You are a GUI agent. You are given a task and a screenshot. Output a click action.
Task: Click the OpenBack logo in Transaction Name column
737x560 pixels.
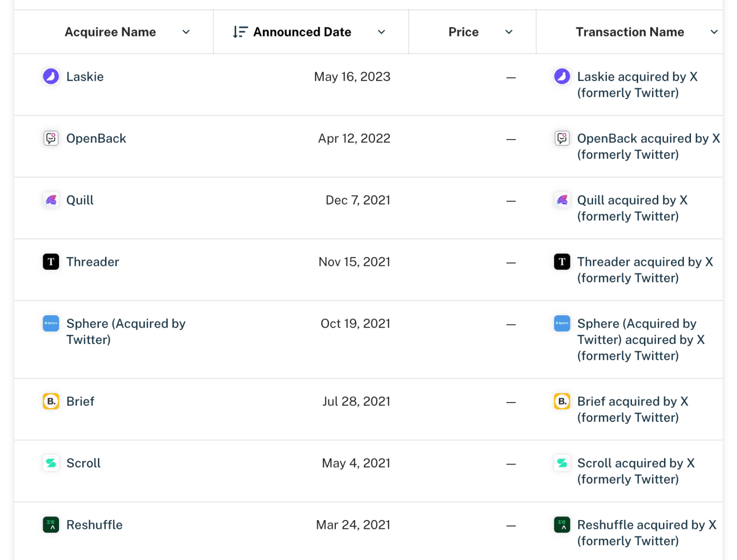[x=562, y=138]
